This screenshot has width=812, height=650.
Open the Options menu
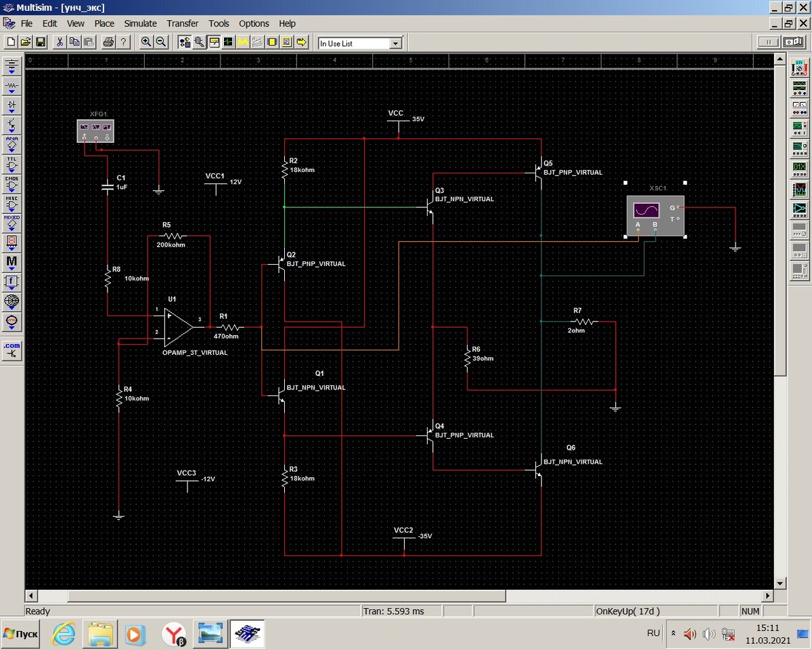point(254,23)
